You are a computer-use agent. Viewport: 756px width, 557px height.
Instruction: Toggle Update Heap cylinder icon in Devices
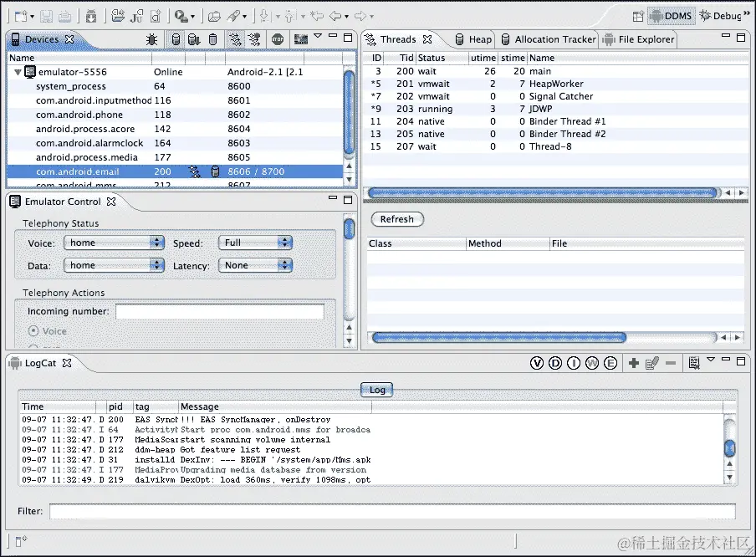point(176,39)
